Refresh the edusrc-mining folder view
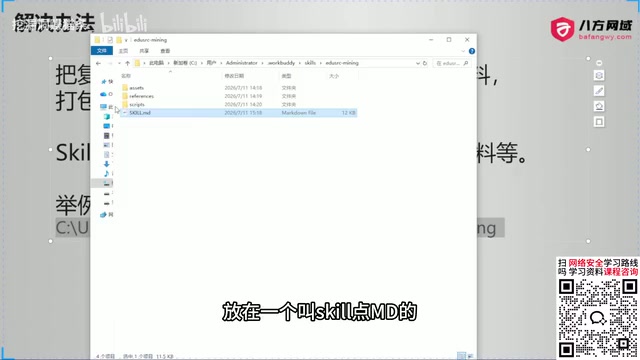This screenshot has width=640, height=360. [x=425, y=63]
